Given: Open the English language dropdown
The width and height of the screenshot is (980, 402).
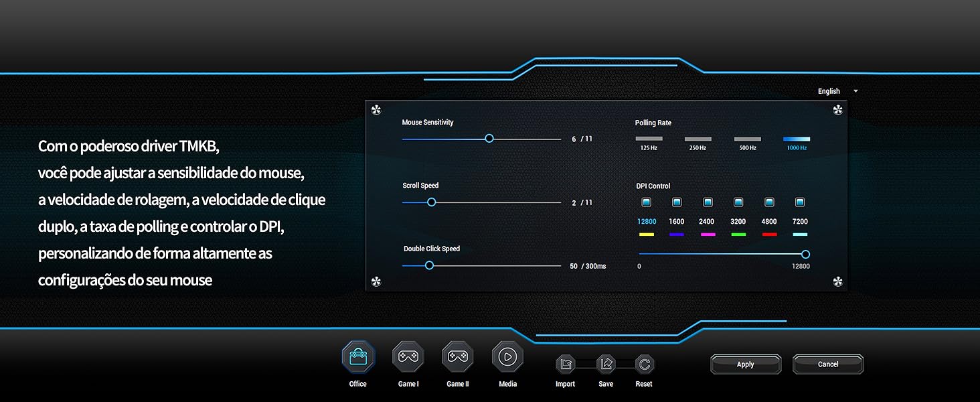Looking at the screenshot, I should (837, 91).
